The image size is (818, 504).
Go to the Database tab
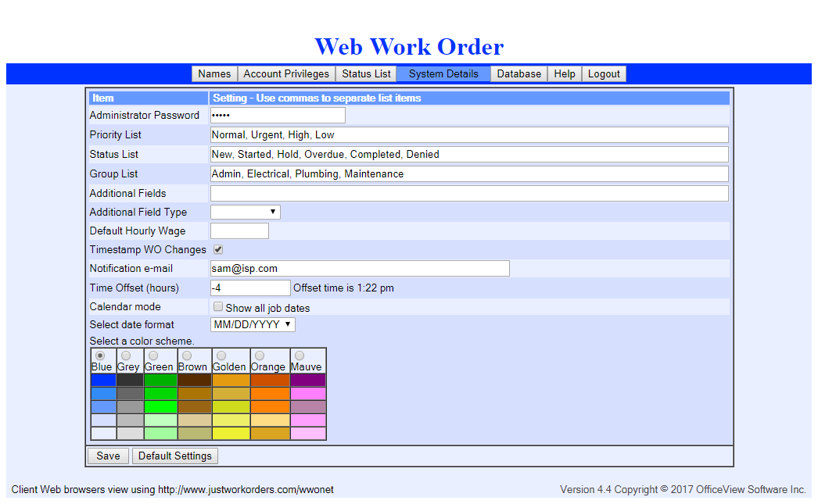519,74
